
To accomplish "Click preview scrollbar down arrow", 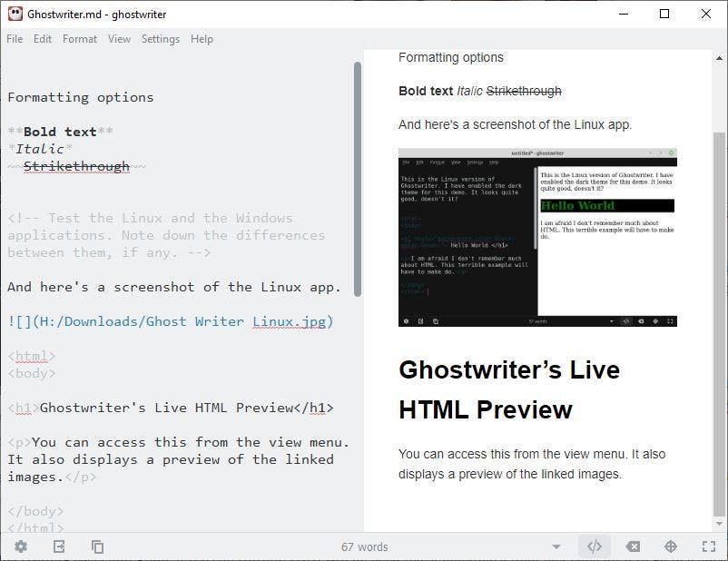I will pos(719,524).
